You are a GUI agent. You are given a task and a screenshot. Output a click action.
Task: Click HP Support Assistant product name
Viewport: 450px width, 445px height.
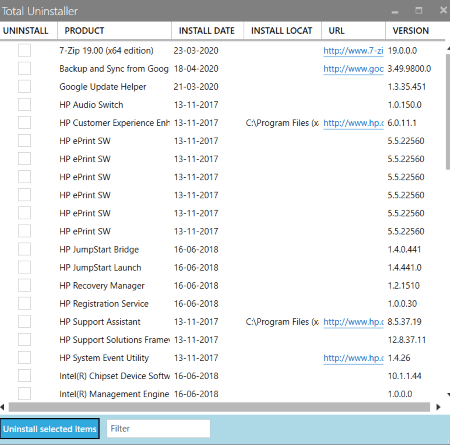click(100, 322)
